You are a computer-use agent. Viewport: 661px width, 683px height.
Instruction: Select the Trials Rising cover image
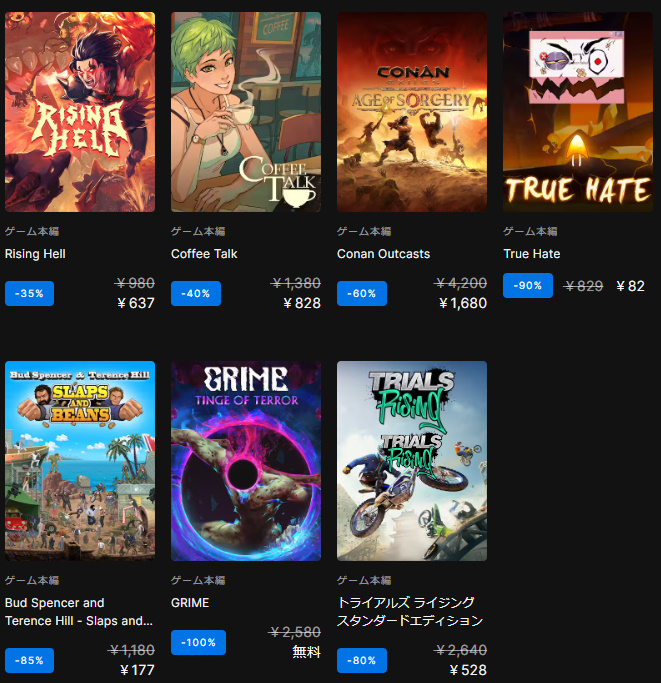[x=412, y=461]
